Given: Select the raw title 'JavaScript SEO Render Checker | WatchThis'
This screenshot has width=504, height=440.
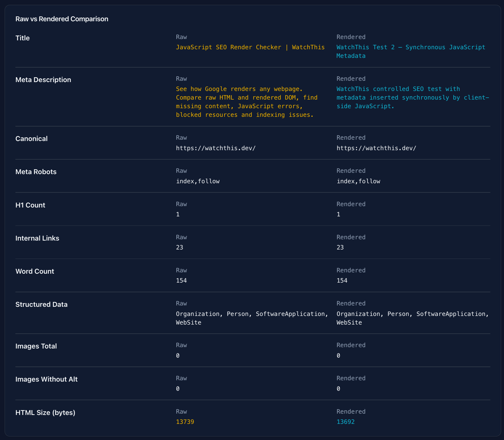Looking at the screenshot, I should (x=250, y=47).
